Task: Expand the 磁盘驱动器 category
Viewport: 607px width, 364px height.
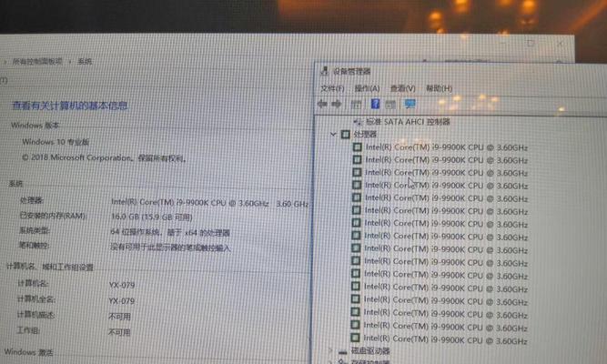Action: (330, 351)
